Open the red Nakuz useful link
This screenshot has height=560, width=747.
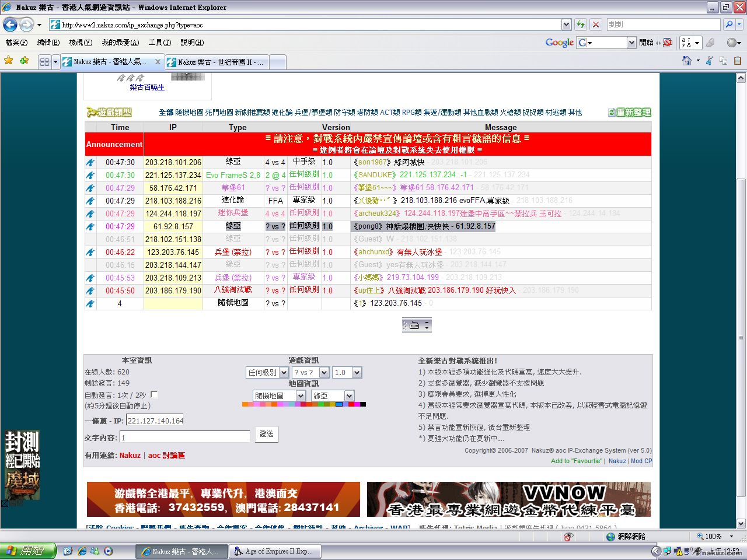(x=130, y=456)
